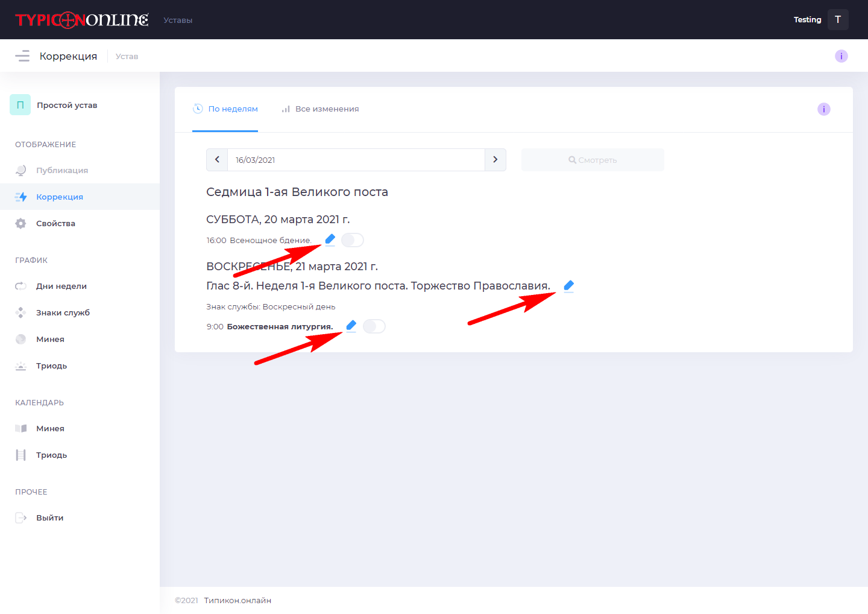868x614 pixels.
Task: Click the Седмица 1-ая Великого поста heading
Action: (x=297, y=192)
